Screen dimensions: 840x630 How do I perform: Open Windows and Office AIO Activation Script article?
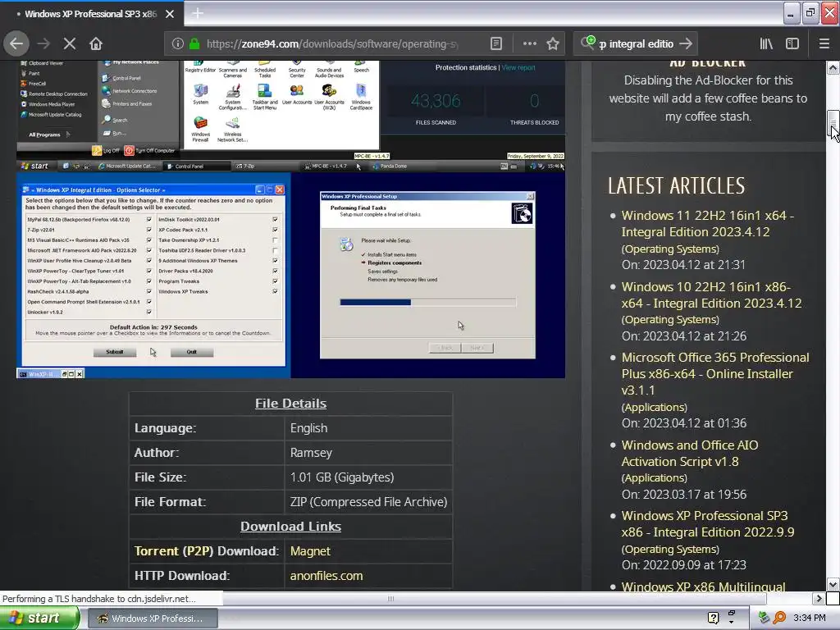coord(689,453)
